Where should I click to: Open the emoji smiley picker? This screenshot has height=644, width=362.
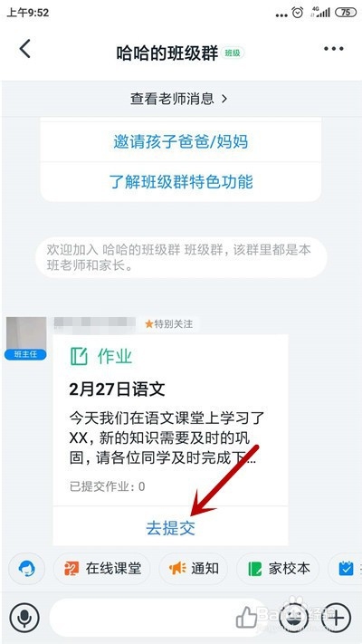(294, 618)
